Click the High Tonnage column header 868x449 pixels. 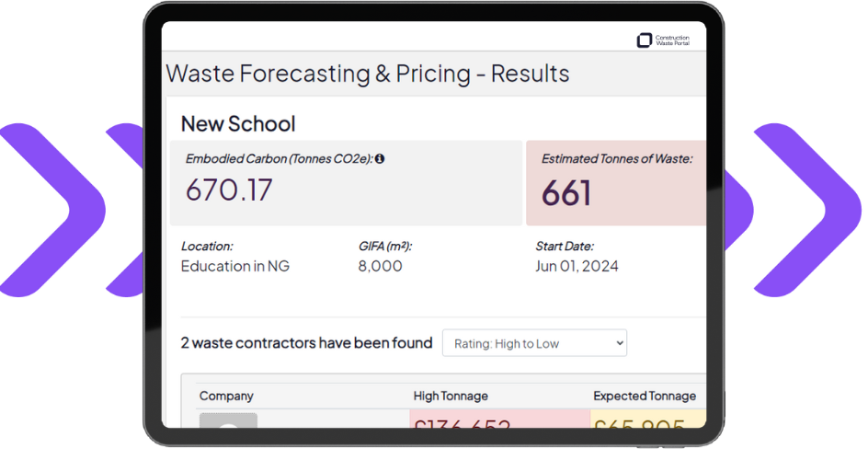[451, 396]
